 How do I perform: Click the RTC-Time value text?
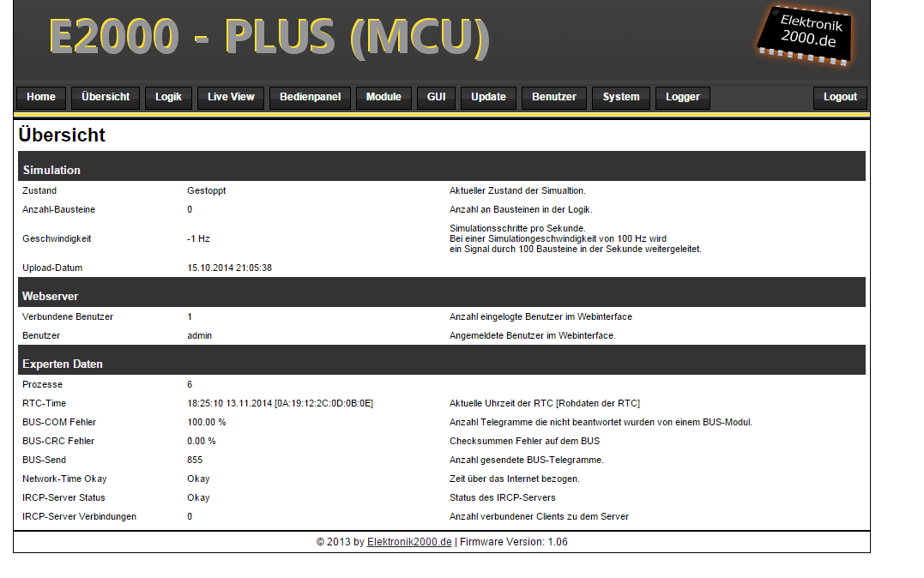(280, 404)
